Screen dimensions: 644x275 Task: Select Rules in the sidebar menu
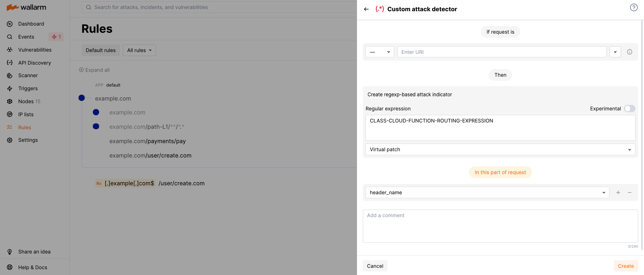click(x=24, y=127)
